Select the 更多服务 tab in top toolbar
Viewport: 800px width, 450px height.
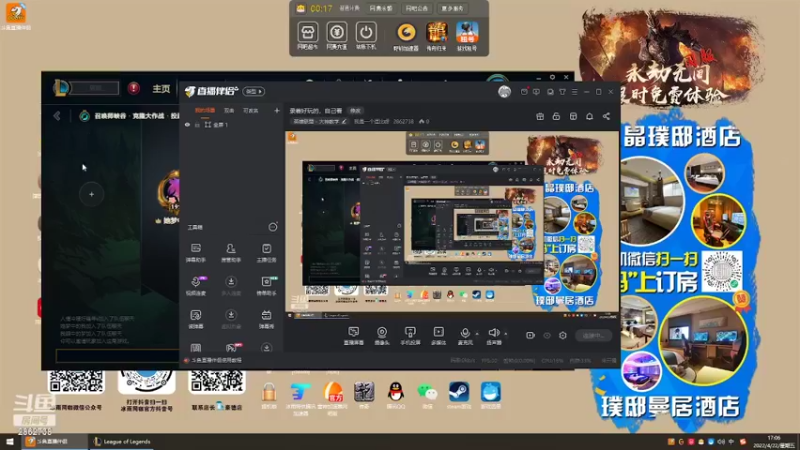click(452, 8)
